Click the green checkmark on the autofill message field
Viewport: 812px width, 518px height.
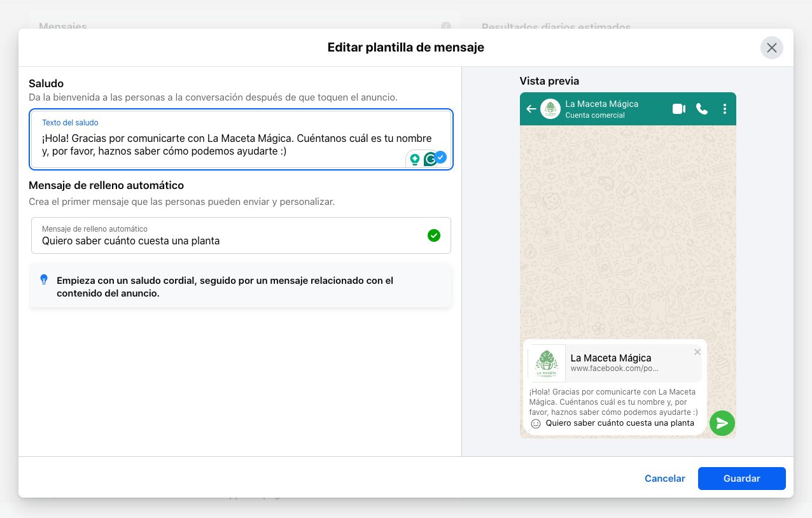(434, 235)
